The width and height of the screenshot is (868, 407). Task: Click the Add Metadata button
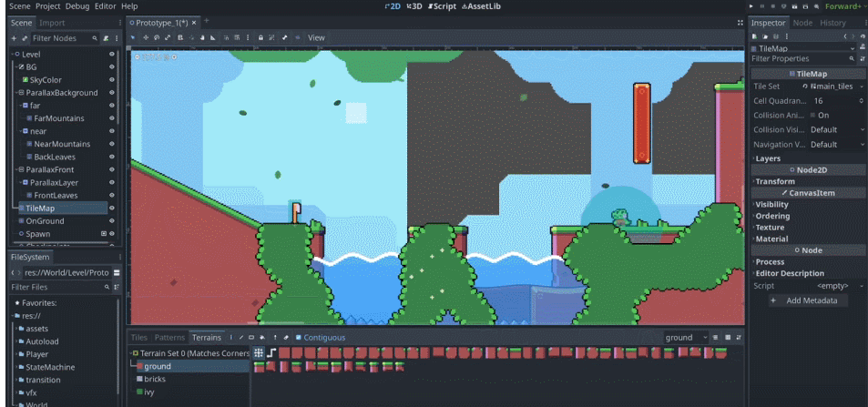(809, 300)
